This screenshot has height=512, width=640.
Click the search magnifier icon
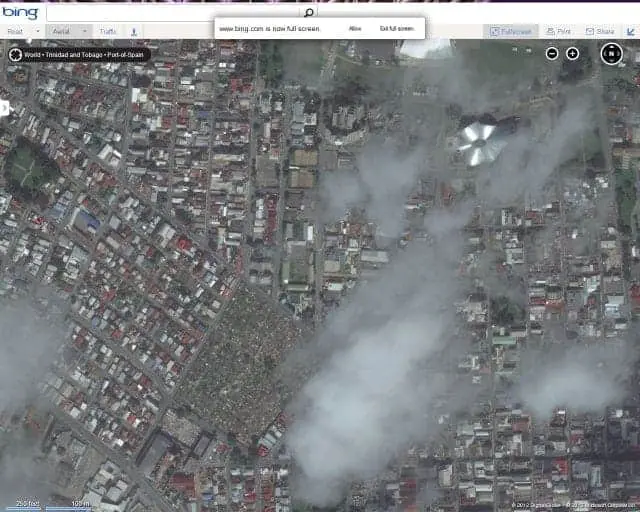308,13
